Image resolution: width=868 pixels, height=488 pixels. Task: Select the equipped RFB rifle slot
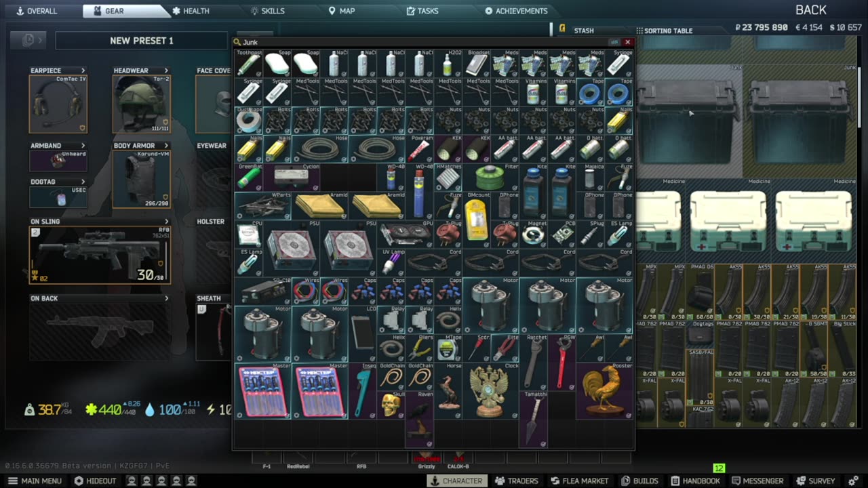[100, 255]
